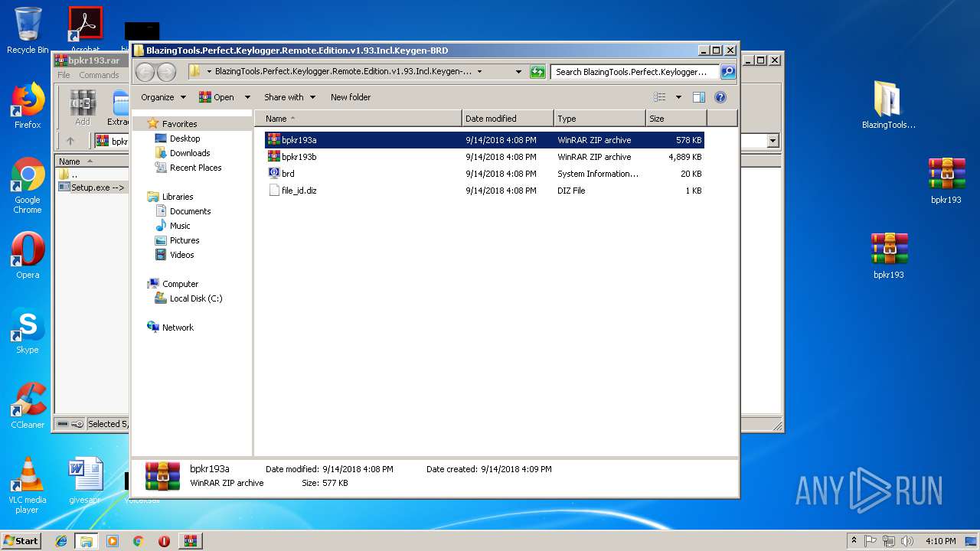Expand the address bar history dropdown
The height and width of the screenshot is (551, 980).
[x=518, y=72]
